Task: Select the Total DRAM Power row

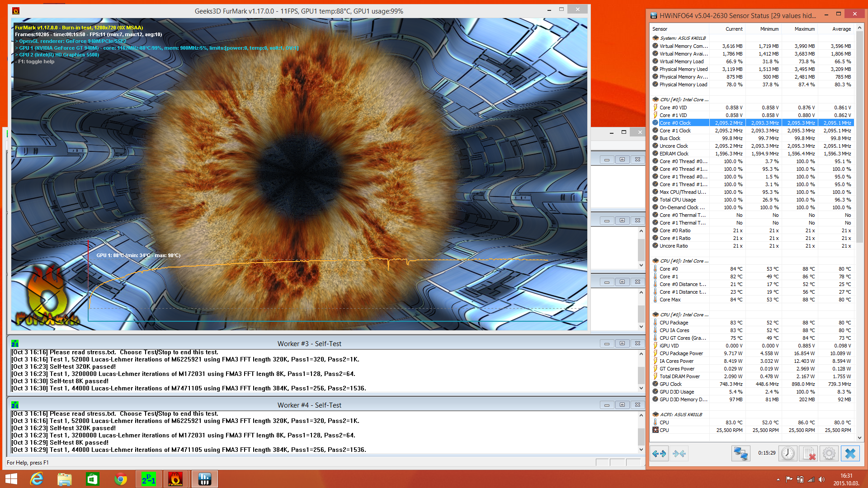Action: click(752, 376)
